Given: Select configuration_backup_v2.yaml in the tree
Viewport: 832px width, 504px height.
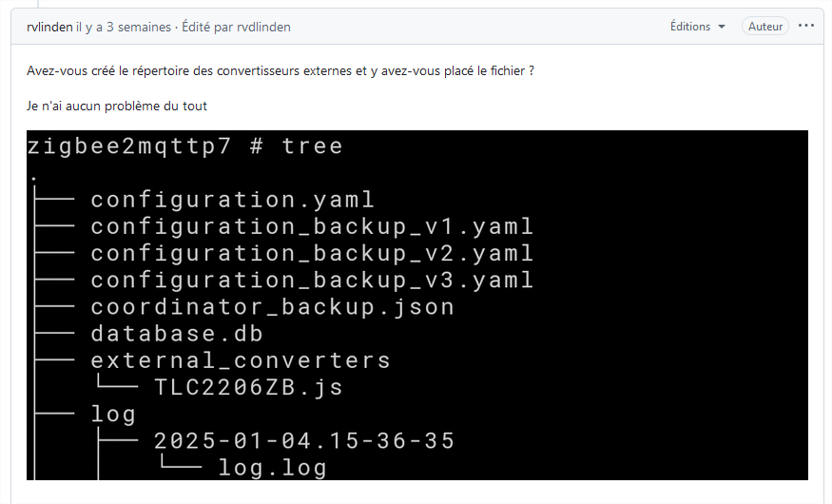Looking at the screenshot, I should click(312, 254).
